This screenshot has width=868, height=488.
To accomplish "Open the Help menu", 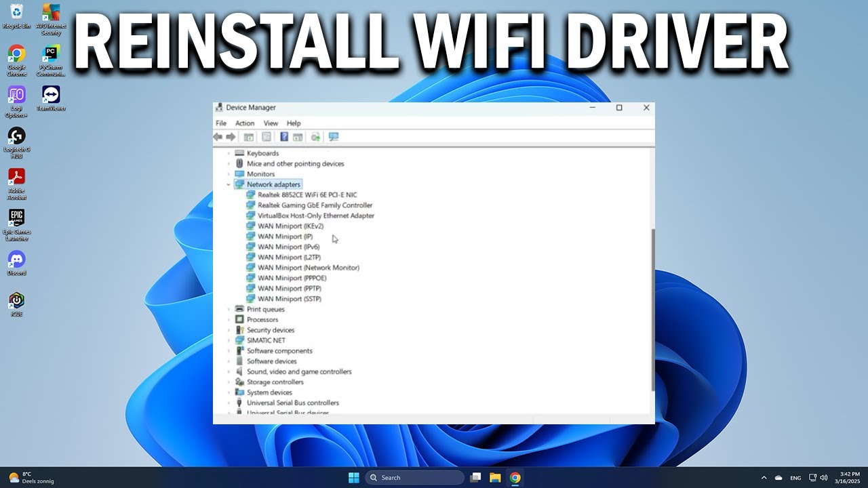I will click(x=294, y=123).
